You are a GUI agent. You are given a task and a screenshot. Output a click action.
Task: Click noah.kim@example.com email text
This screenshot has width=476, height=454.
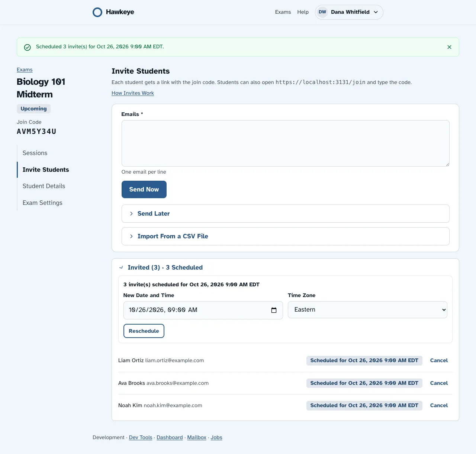(173, 405)
